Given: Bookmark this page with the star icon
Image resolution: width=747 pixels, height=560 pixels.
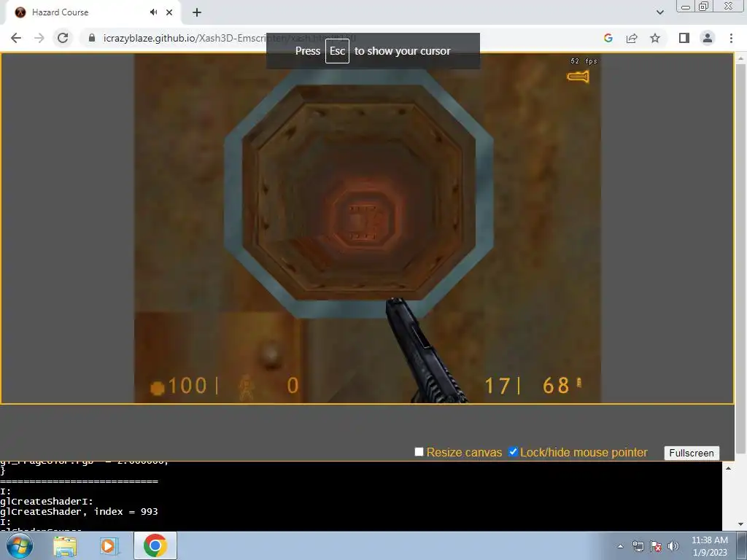Looking at the screenshot, I should click(655, 38).
